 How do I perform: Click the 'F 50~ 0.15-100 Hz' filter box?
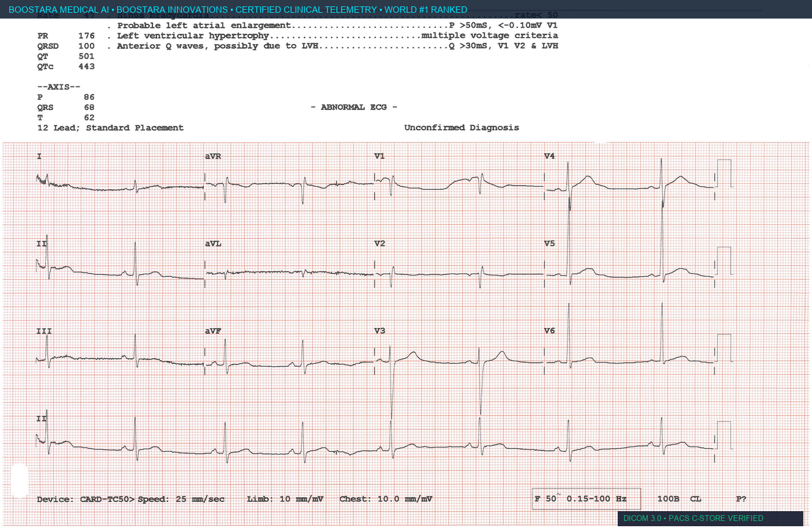(x=586, y=499)
